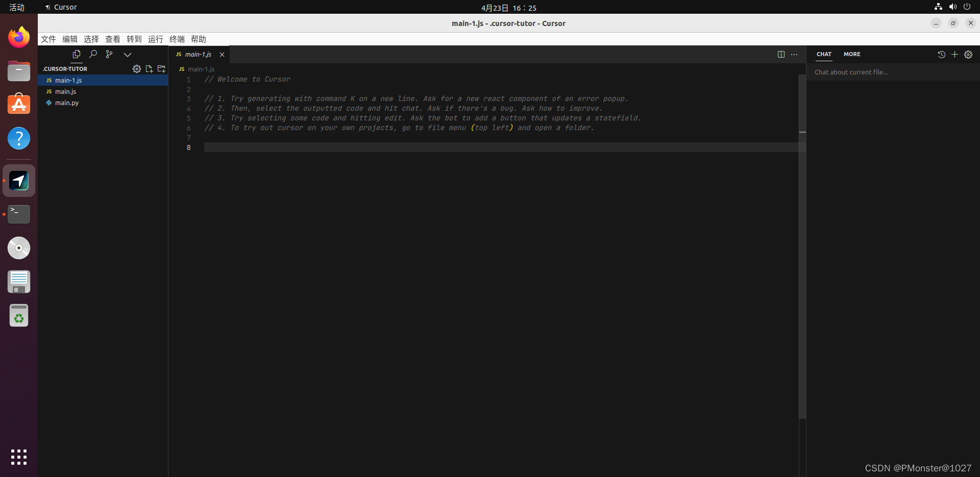Mute system volume via speaker icon
Viewport: 980px width, 477px height.
click(x=952, y=7)
